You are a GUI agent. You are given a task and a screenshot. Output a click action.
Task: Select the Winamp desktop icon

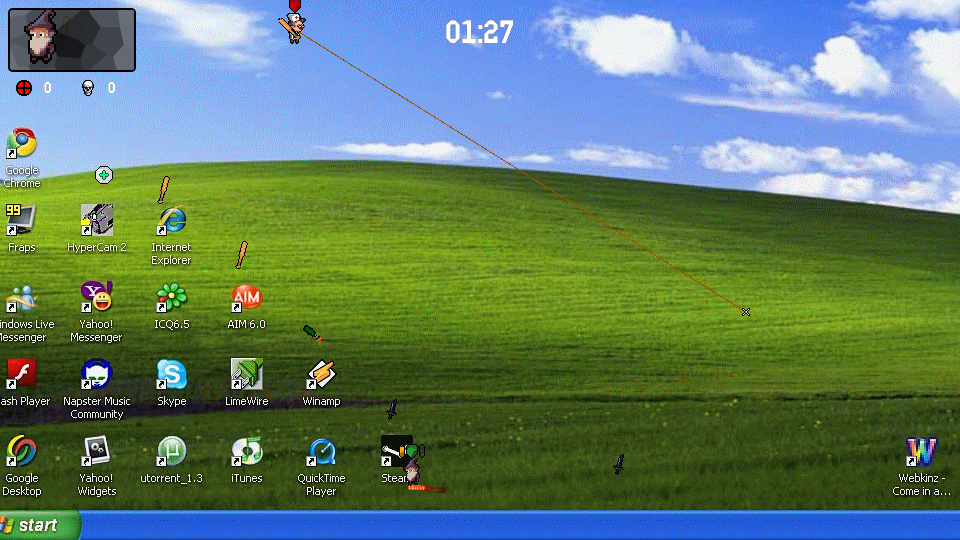click(x=321, y=374)
